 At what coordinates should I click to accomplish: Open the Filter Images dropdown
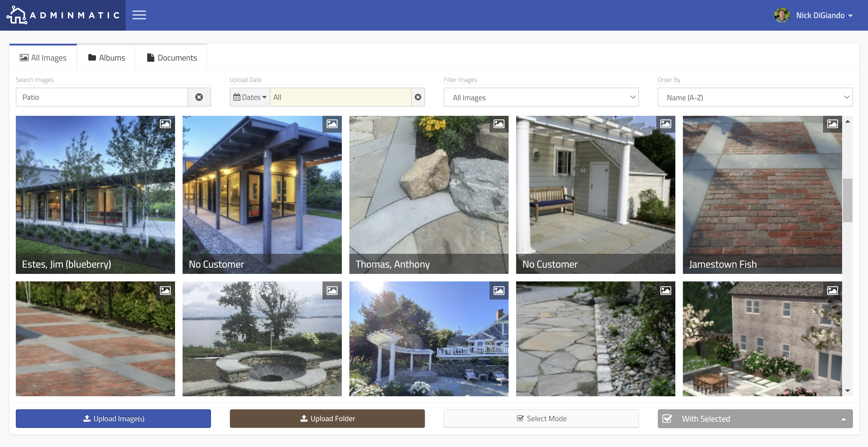tap(541, 97)
